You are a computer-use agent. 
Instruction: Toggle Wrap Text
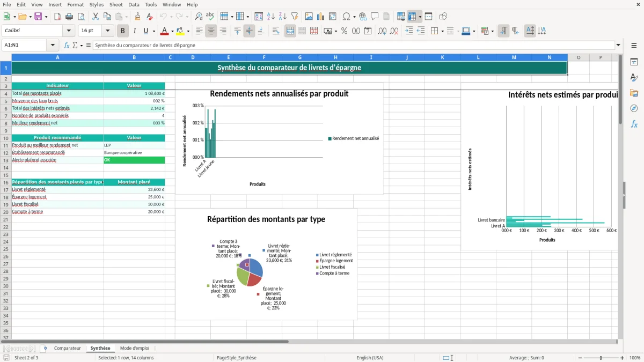pyautogui.click(x=276, y=31)
